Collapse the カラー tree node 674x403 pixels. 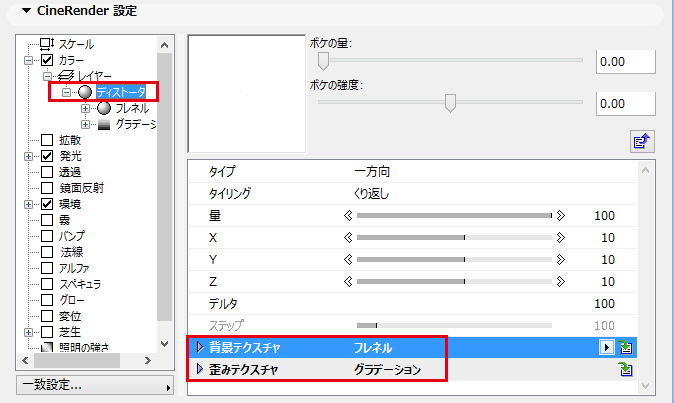coord(28,61)
